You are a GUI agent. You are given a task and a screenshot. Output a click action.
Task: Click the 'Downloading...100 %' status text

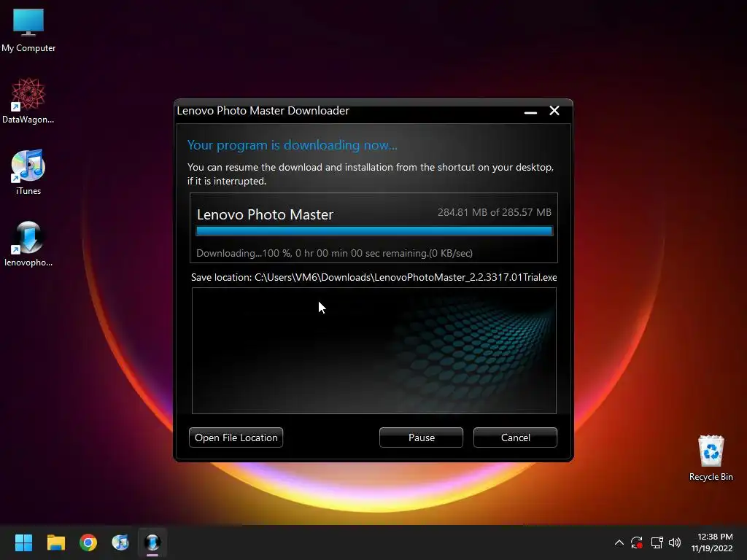[x=334, y=253]
